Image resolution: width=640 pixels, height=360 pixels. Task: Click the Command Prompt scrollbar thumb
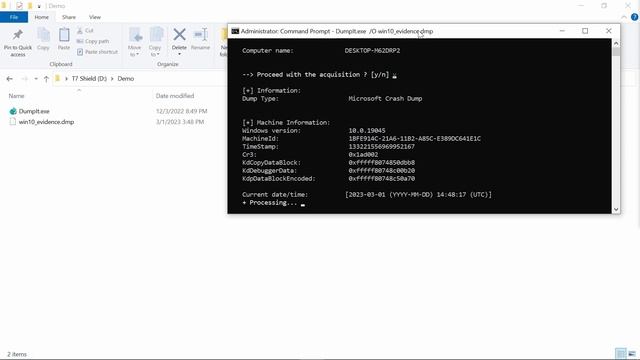(x=616, y=52)
